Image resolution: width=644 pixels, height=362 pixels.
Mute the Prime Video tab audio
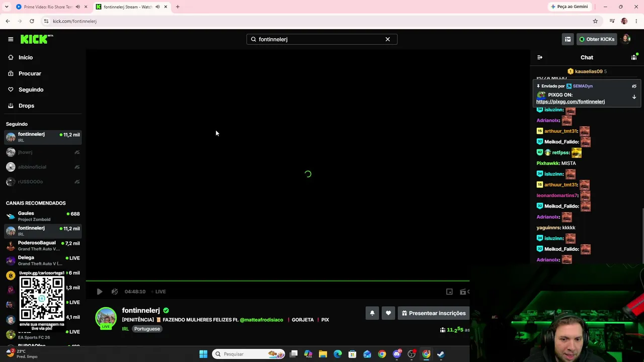click(77, 7)
